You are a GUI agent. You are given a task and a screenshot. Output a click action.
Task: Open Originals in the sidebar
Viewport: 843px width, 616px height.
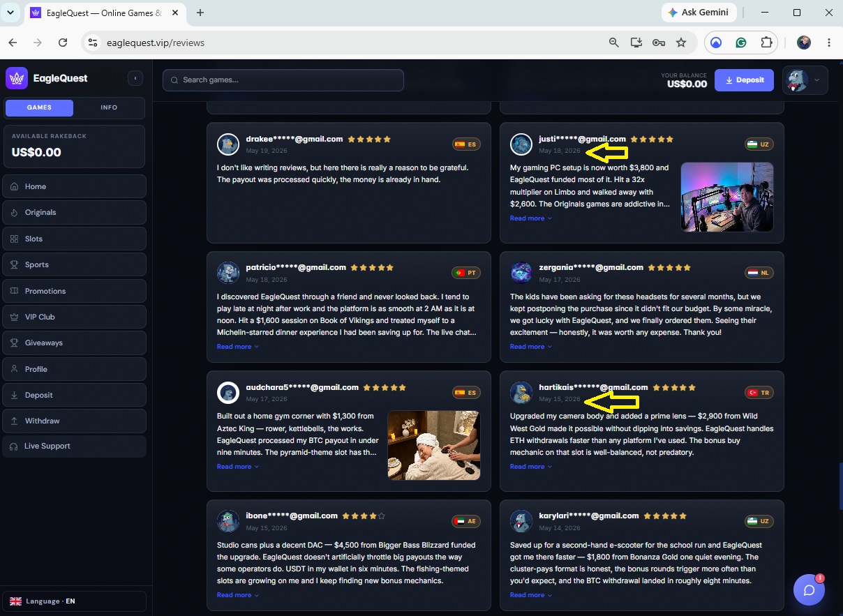coord(75,212)
